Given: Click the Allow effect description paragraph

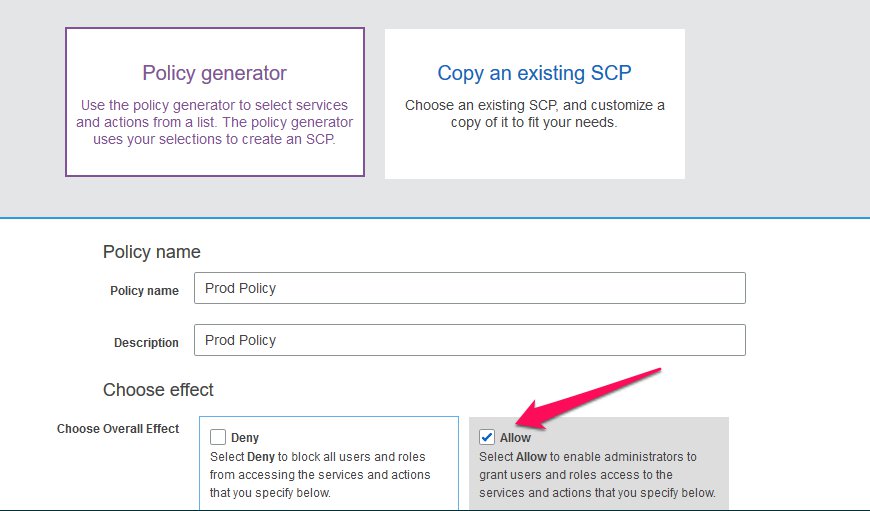Looking at the screenshot, I should tap(597, 475).
